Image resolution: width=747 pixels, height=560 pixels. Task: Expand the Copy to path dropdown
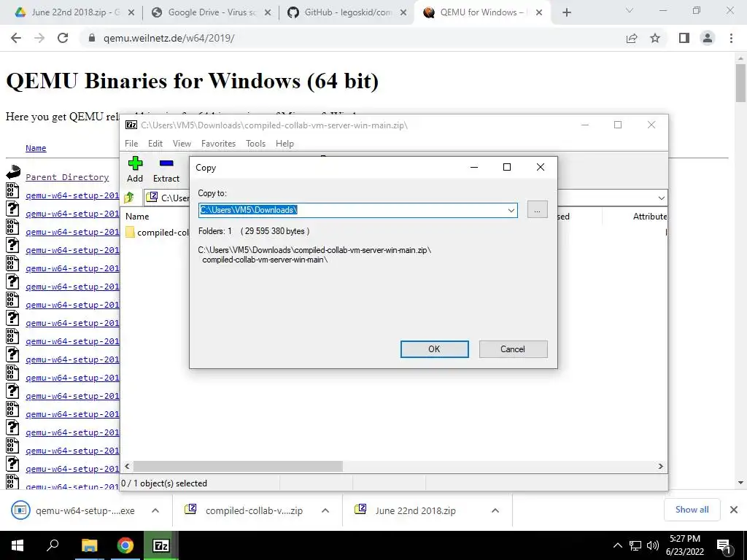511,210
